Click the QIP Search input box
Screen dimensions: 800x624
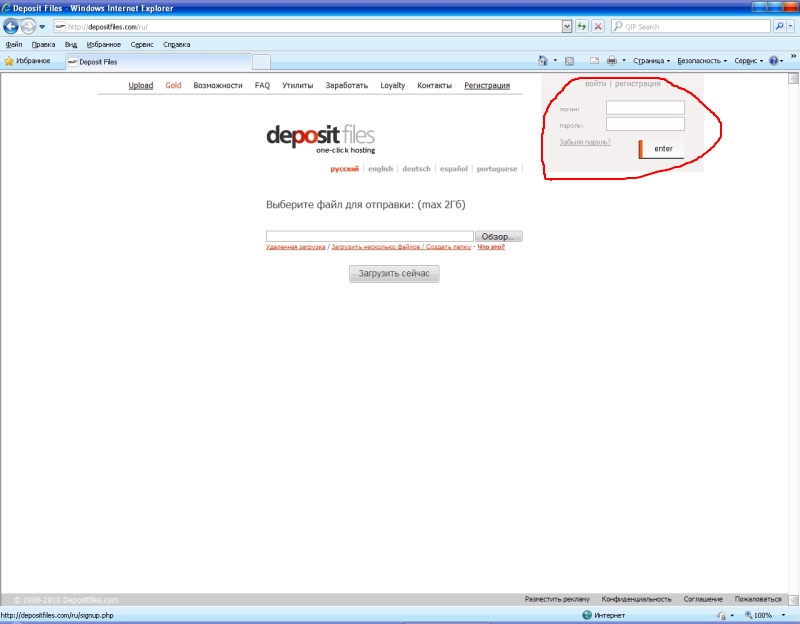pyautogui.click(x=691, y=27)
